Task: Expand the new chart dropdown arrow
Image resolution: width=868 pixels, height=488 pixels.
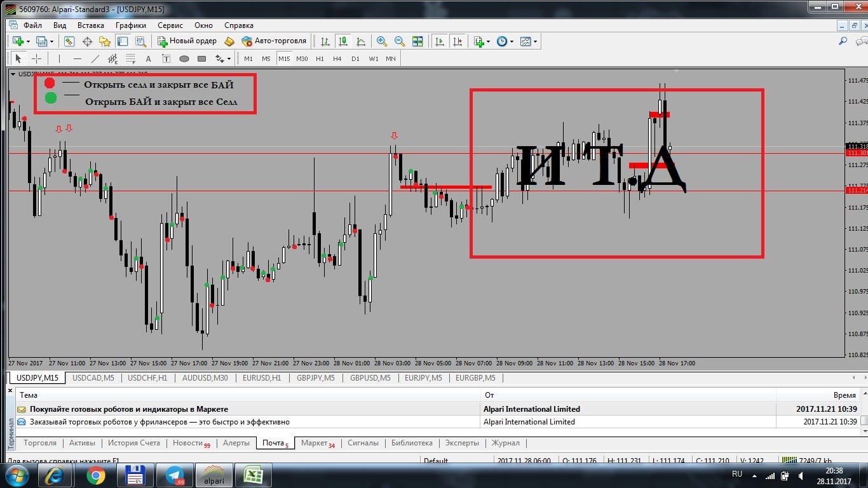Action: pos(28,41)
